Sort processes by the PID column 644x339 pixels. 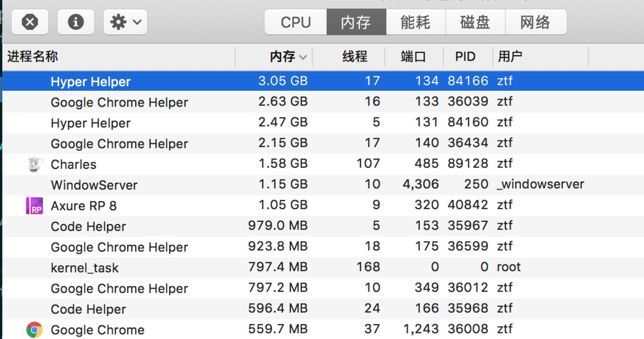(465, 56)
